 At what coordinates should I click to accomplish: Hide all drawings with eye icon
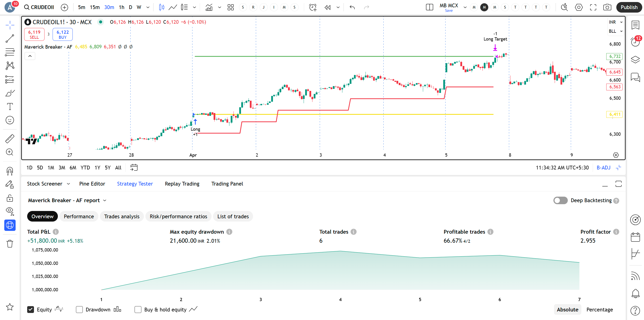[10, 211]
